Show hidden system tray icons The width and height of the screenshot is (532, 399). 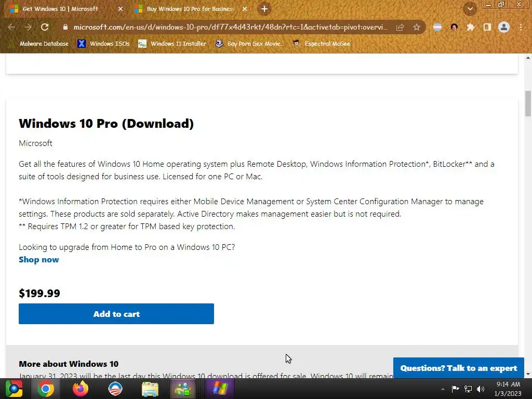[x=443, y=389]
